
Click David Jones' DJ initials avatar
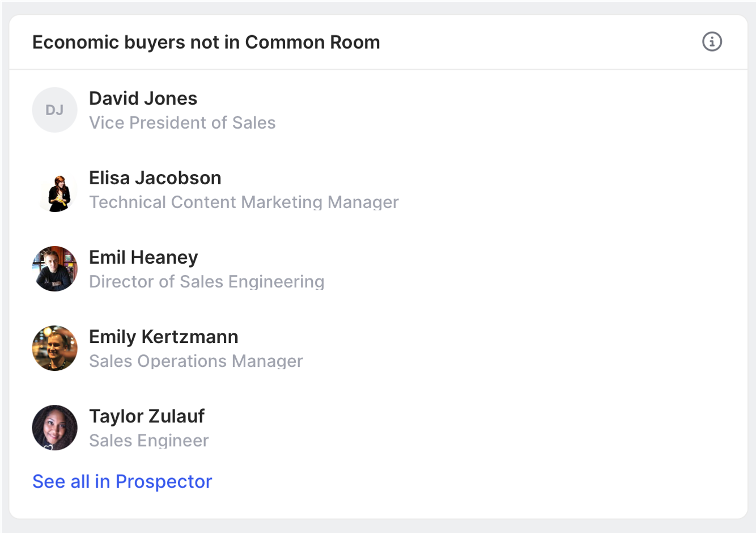click(54, 110)
